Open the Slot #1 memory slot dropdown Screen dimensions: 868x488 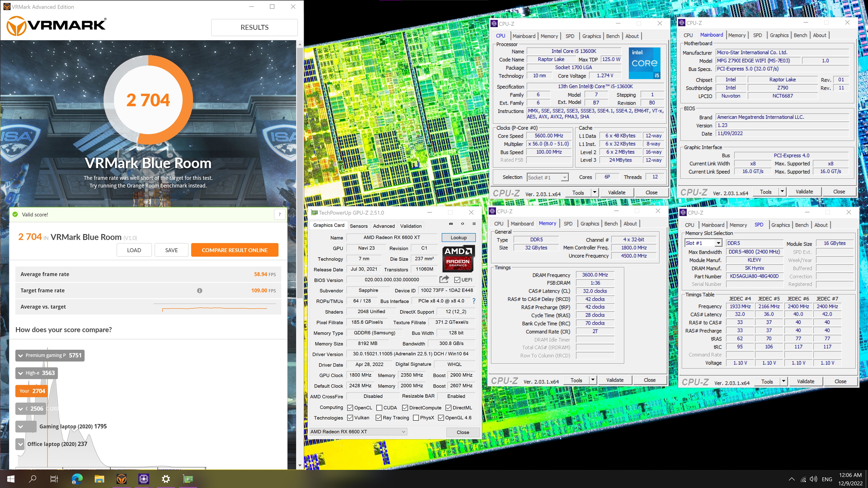click(x=703, y=243)
